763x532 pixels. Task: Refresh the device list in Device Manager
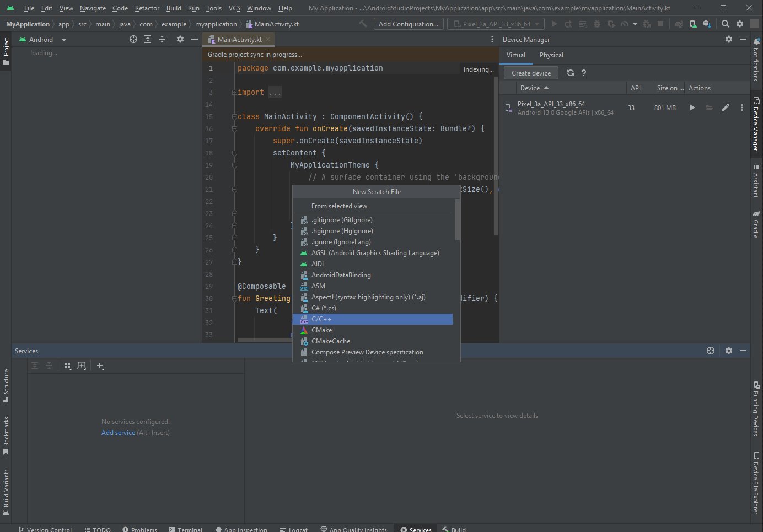[571, 73]
